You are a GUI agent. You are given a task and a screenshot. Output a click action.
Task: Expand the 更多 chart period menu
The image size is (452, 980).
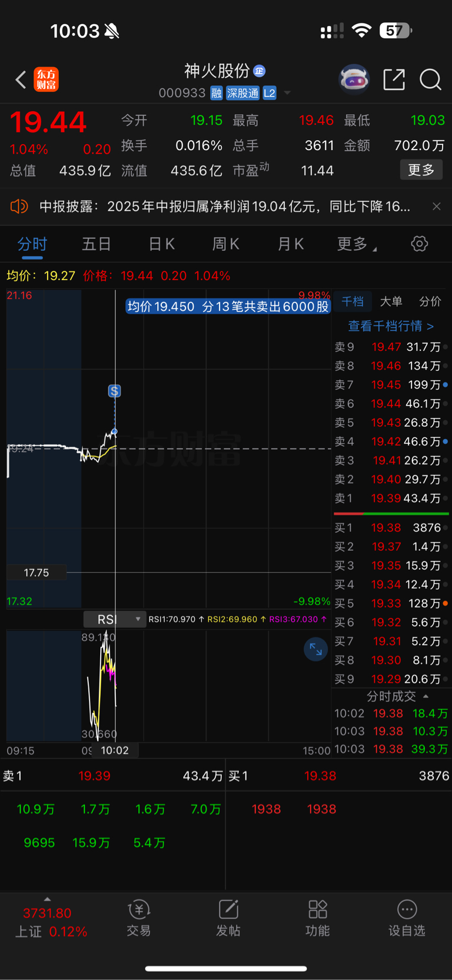coord(356,244)
